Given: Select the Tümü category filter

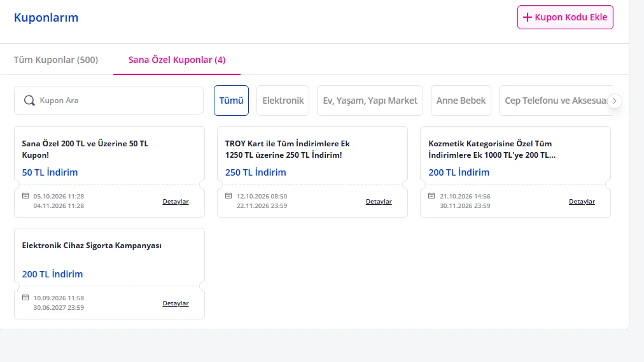Looking at the screenshot, I should (231, 101).
